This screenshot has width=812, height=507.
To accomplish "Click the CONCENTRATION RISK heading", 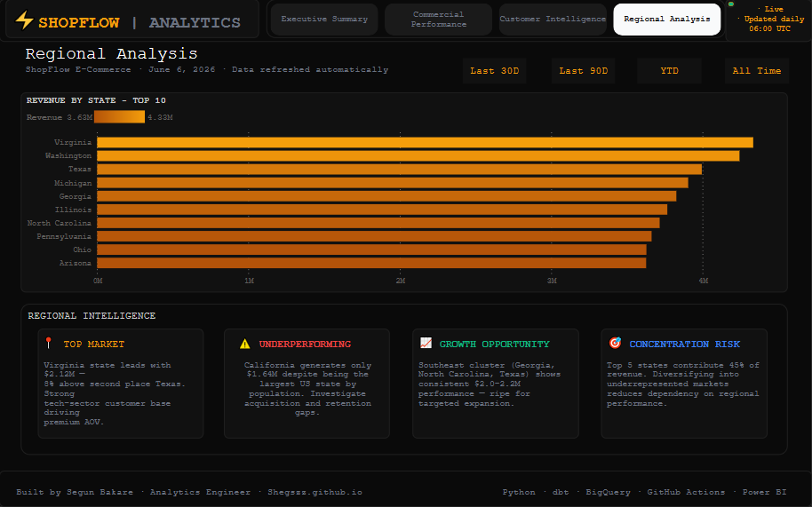I will (685, 344).
